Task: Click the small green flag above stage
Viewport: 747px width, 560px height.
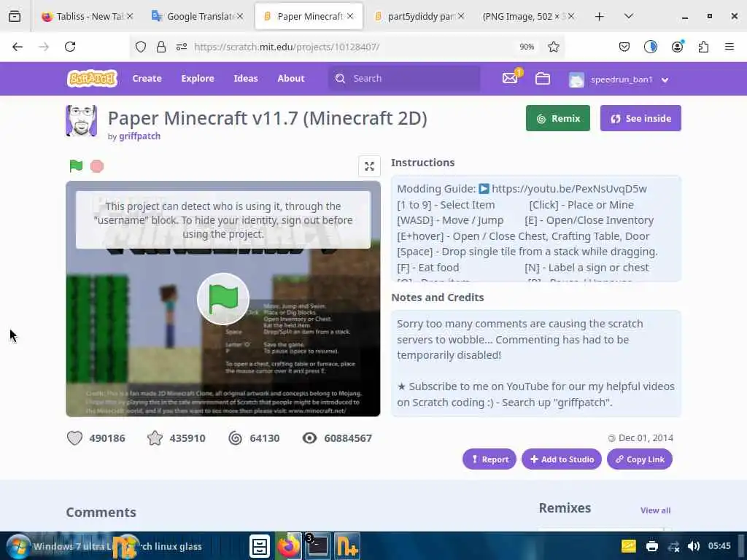Action: coord(76,166)
